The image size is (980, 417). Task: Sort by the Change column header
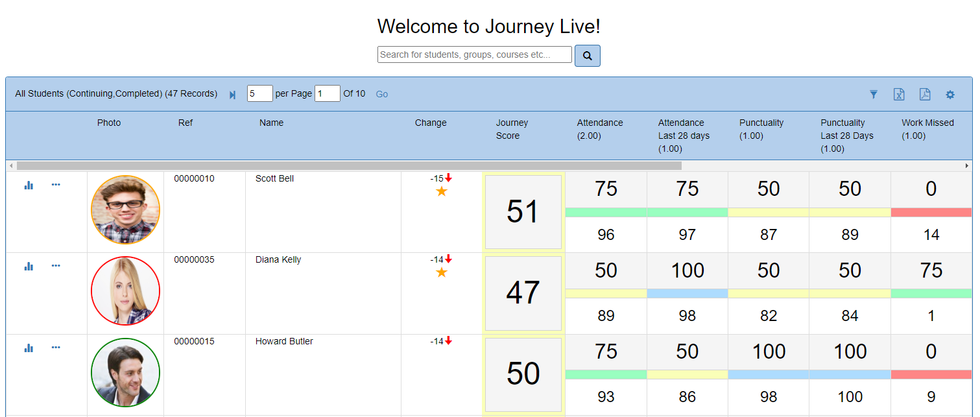tap(431, 123)
